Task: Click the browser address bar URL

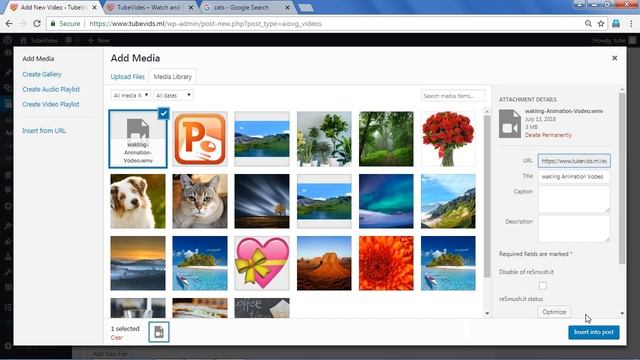Action: point(205,24)
